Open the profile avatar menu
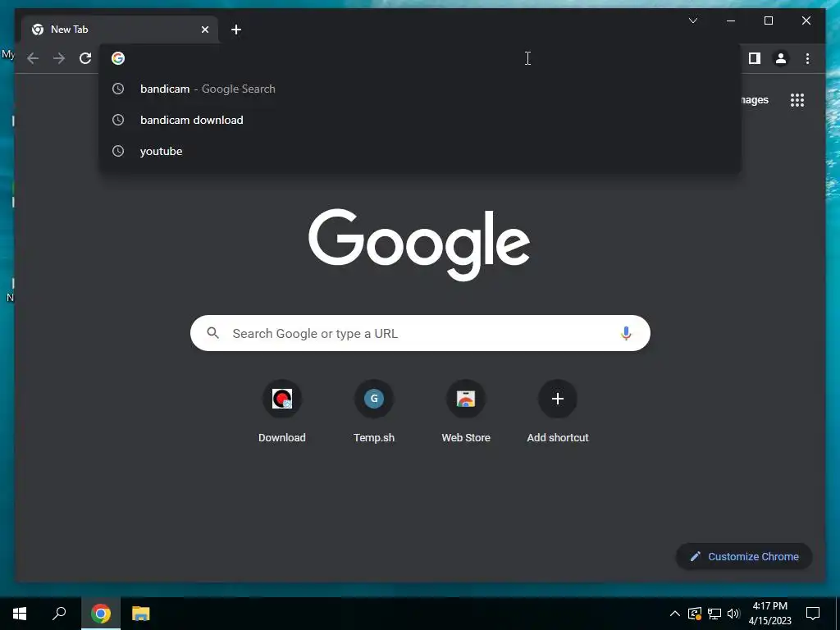Screen dimensions: 840x630 (x=781, y=58)
